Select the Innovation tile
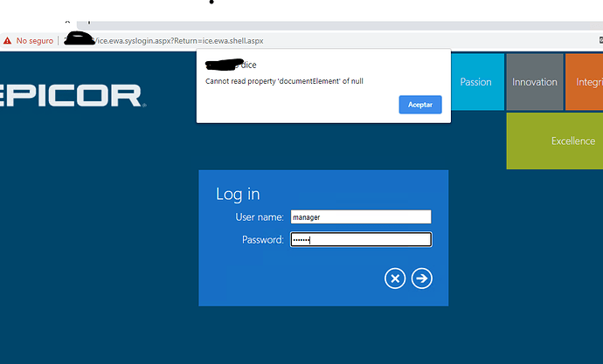Viewport: 603px width, 364px height. [x=535, y=82]
